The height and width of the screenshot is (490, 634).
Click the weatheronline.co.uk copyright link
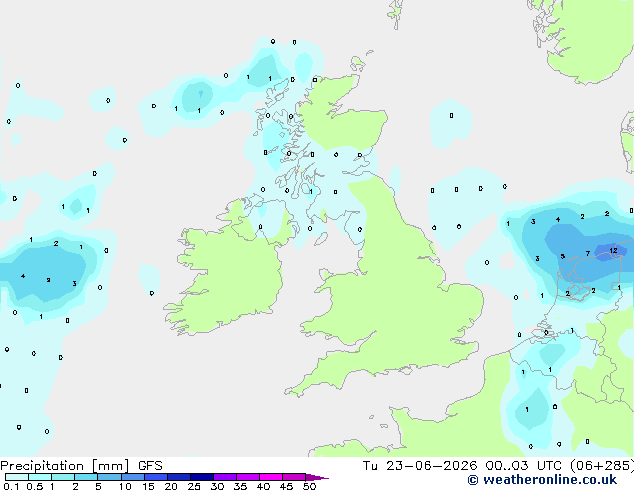542,480
